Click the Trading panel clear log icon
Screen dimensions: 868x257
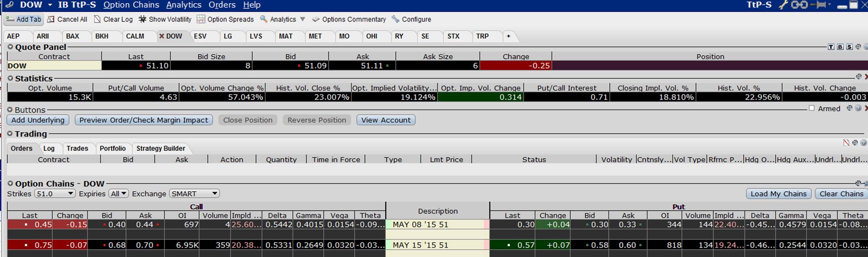pyautogui.click(x=846, y=143)
